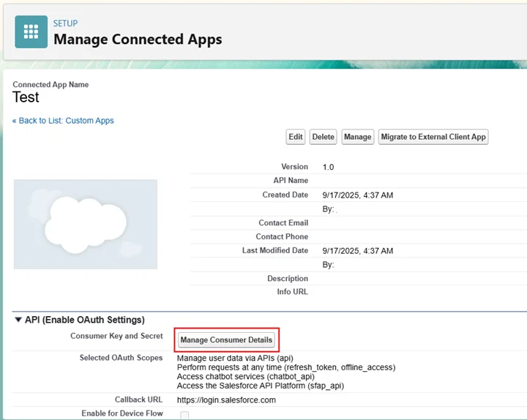The image size is (527, 420).
Task: Click the Last Modified Date timestamp value
Action: [357, 251]
